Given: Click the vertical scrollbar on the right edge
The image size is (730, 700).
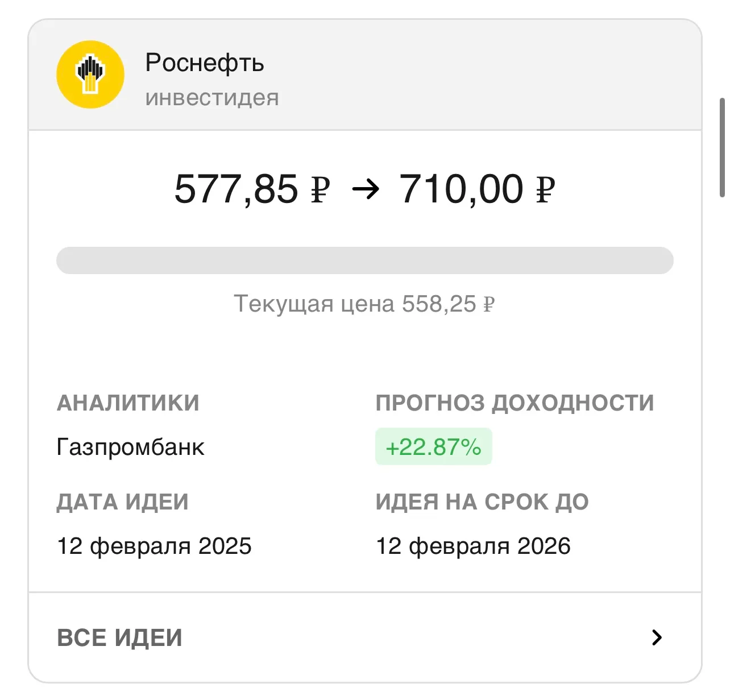Looking at the screenshot, I should click(722, 148).
